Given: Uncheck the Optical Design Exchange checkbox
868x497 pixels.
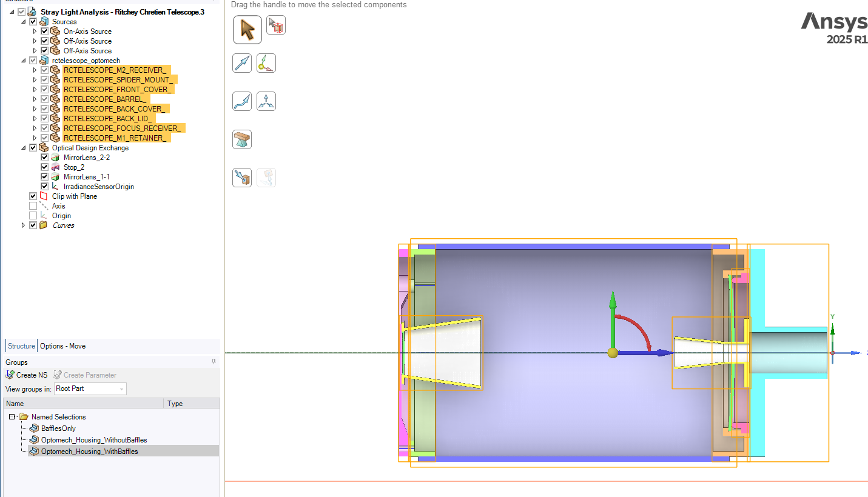Looking at the screenshot, I should point(33,148).
